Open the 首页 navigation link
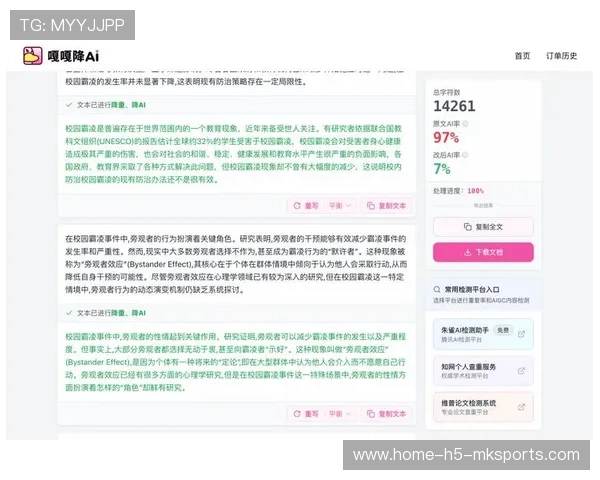The height and width of the screenshot is (480, 600). tap(522, 56)
